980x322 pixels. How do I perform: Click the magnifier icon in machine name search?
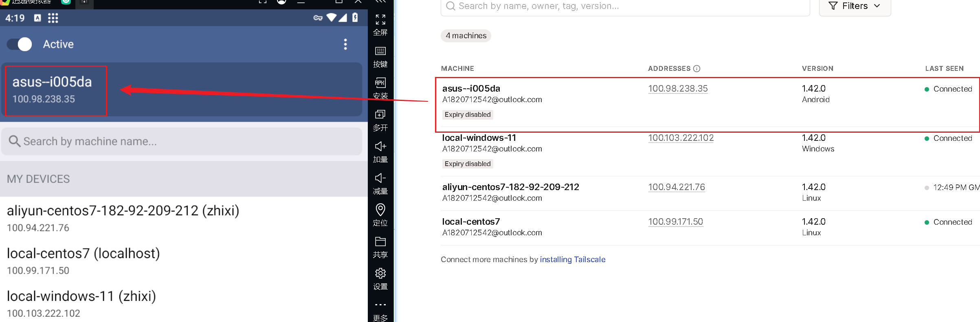pos(15,141)
